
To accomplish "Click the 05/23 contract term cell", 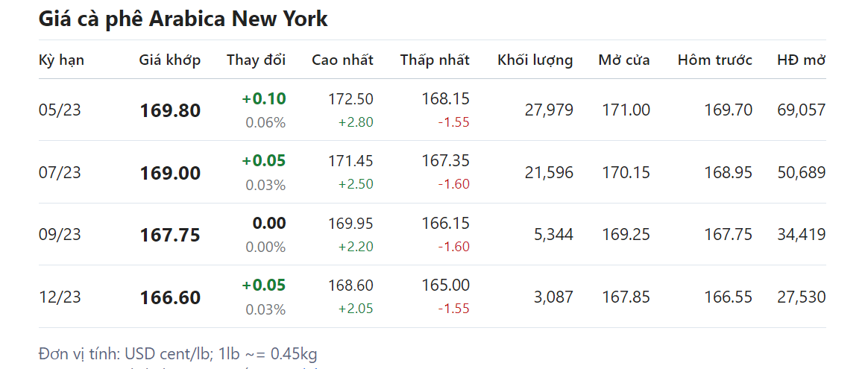I will click(60, 110).
